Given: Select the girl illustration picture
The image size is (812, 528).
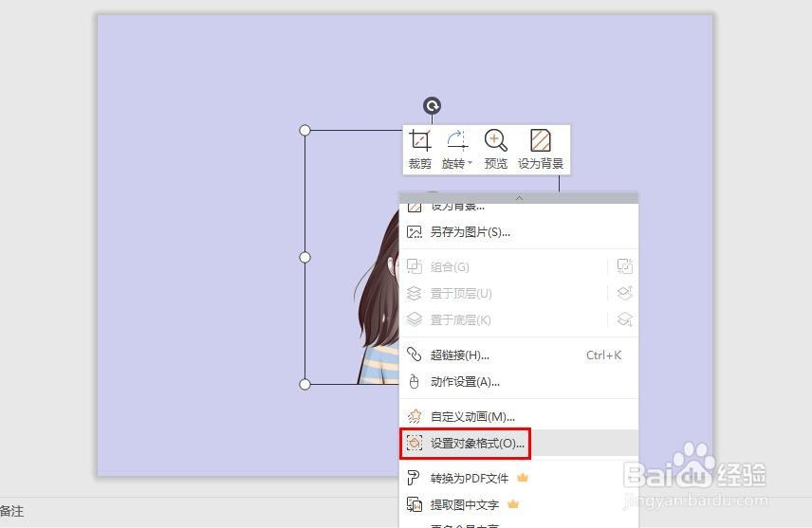Looking at the screenshot, I should [377, 300].
